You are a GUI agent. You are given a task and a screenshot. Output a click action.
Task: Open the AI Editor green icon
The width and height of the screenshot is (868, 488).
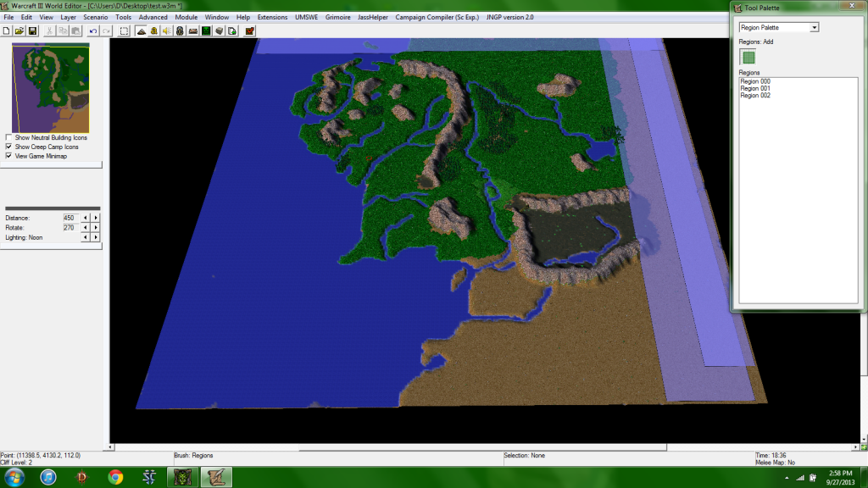point(206,31)
